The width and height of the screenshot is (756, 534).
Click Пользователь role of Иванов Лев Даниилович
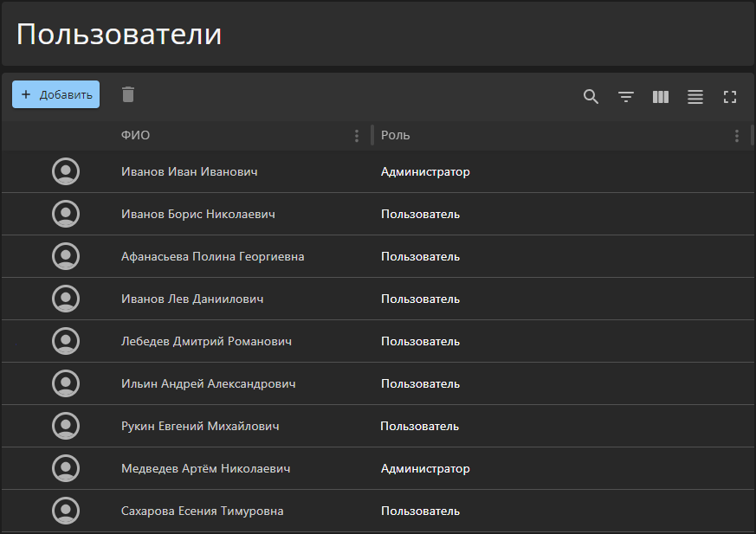click(x=420, y=299)
